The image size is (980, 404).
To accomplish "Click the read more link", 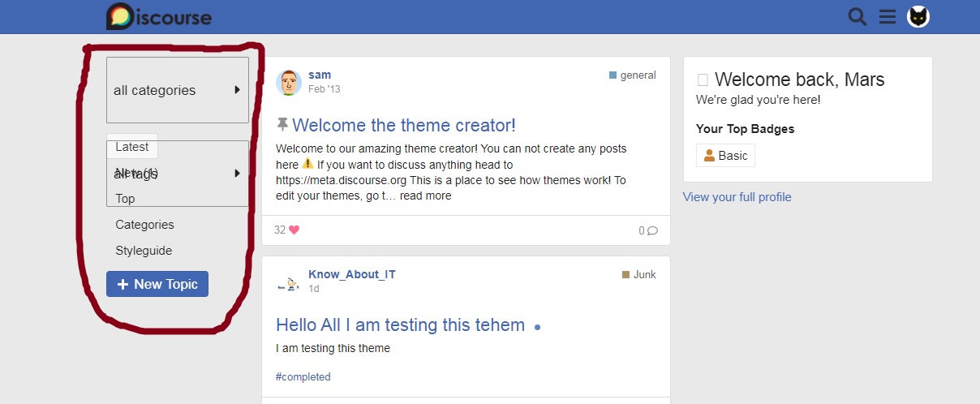I will point(426,196).
